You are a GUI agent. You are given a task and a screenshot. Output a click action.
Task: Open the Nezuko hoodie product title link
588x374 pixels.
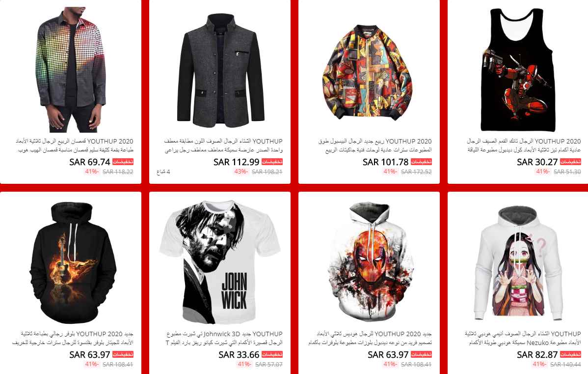523,338
